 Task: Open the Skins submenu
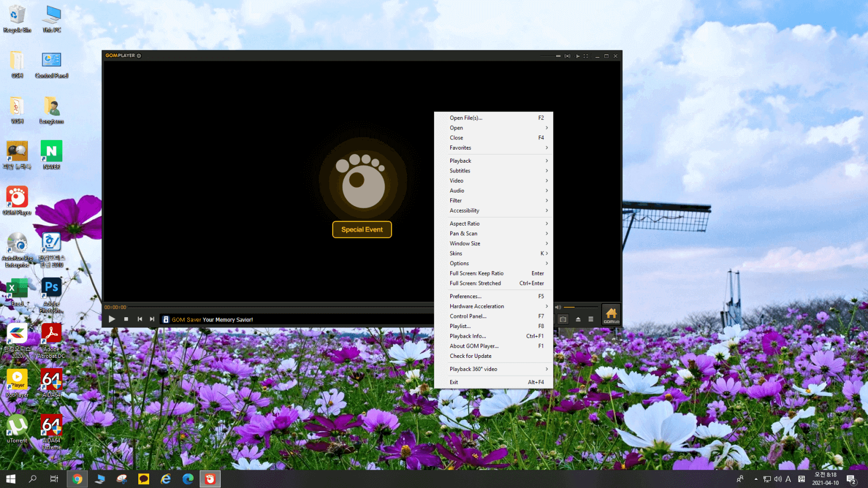[x=494, y=253]
